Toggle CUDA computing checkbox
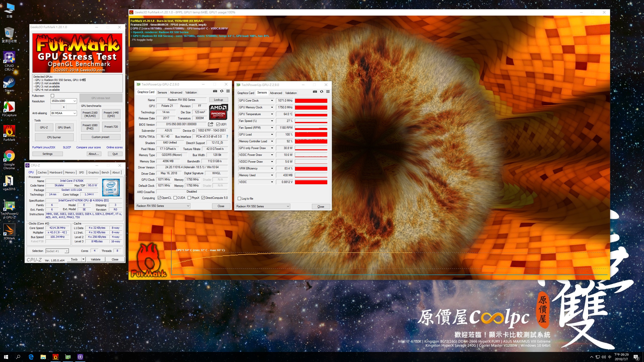 175,198
